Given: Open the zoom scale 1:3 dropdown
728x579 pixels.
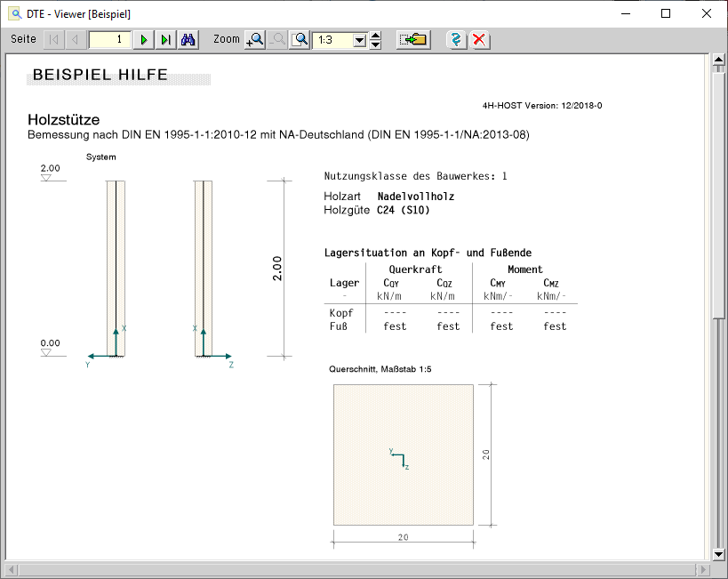Looking at the screenshot, I should click(360, 40).
